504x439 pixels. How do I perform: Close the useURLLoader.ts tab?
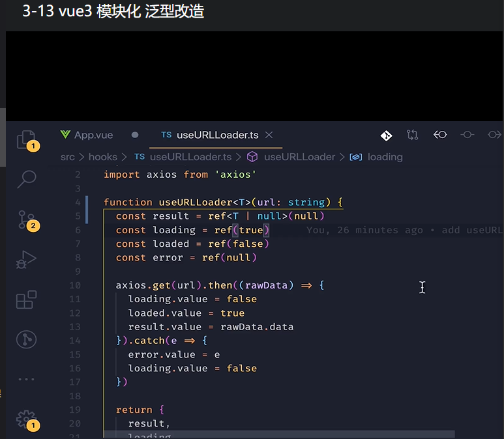pyautogui.click(x=269, y=135)
